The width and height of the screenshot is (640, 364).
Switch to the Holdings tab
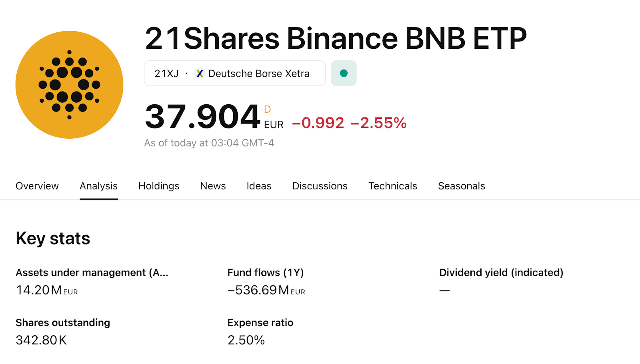(159, 186)
